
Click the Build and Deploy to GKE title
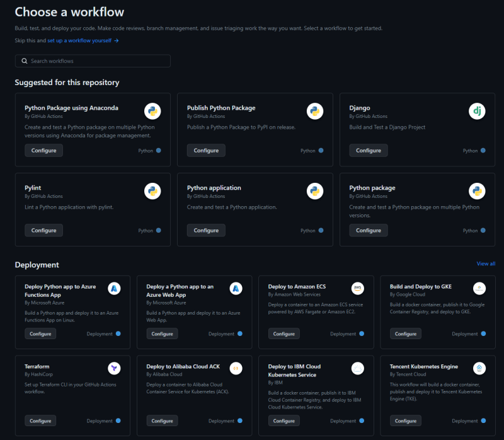(421, 287)
